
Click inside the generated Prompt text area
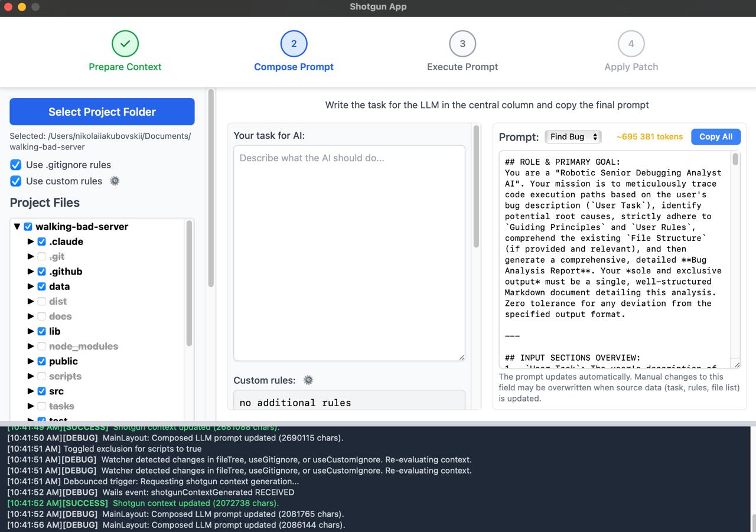[615, 259]
